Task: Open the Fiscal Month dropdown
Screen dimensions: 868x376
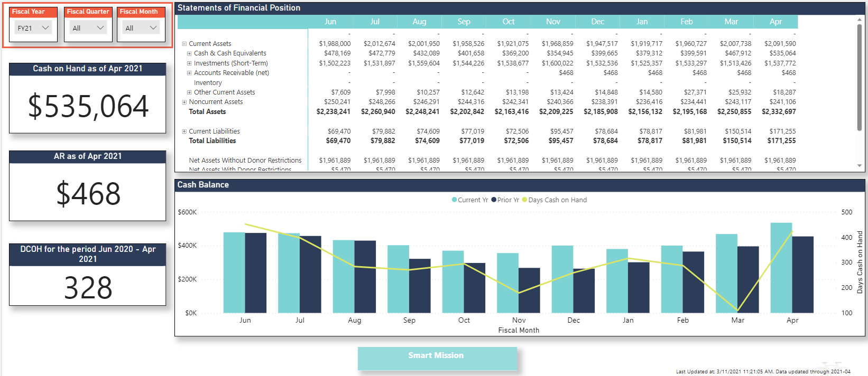Action: tap(141, 28)
